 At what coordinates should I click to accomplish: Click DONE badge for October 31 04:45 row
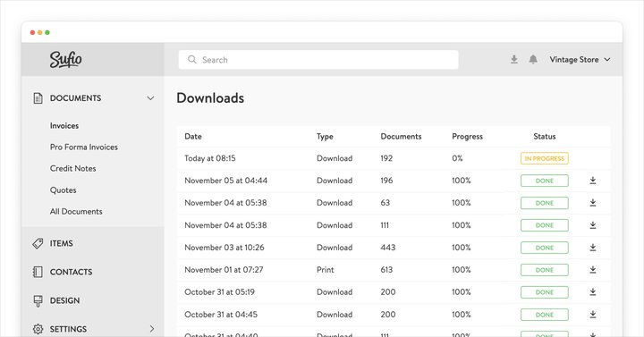point(544,315)
